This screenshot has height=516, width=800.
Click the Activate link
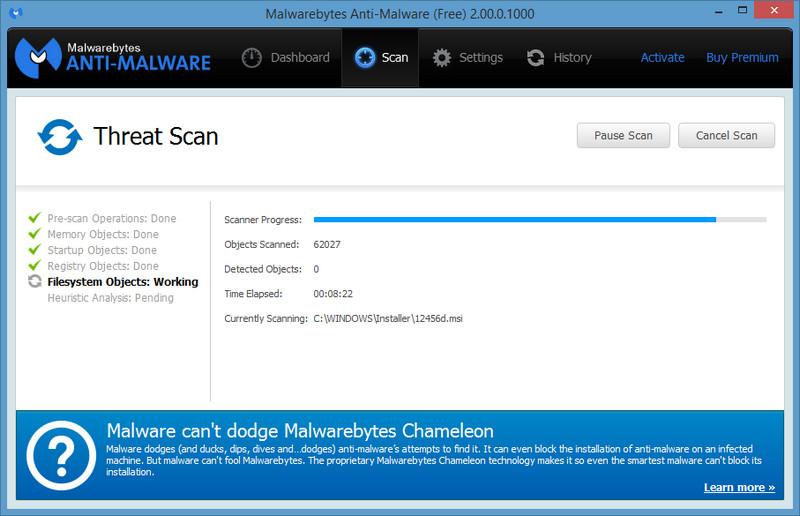pos(662,58)
